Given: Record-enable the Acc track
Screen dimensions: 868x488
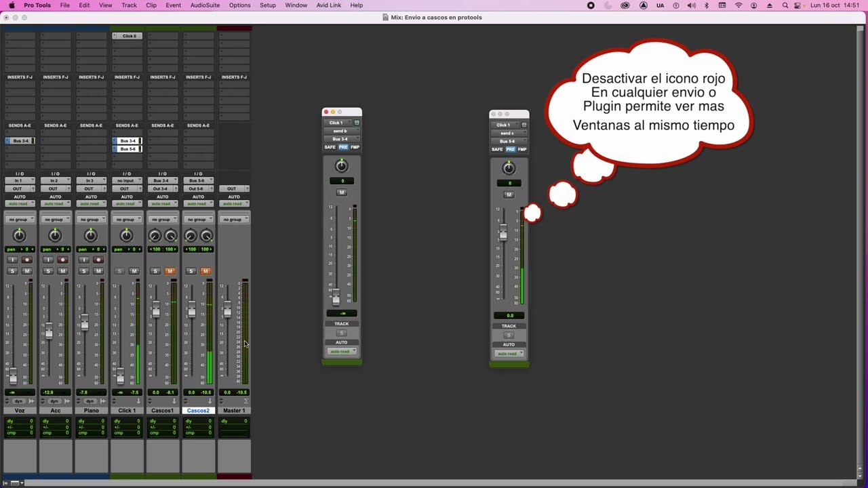Looking at the screenshot, I should tap(62, 260).
